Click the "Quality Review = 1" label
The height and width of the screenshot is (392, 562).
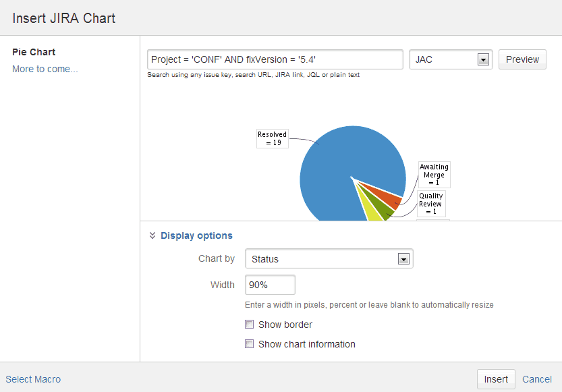(430, 202)
